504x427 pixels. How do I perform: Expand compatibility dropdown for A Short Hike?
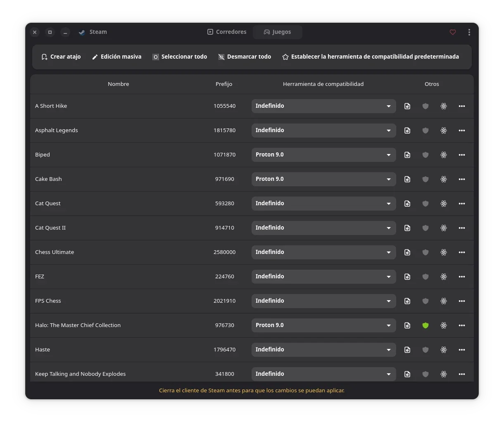(323, 106)
